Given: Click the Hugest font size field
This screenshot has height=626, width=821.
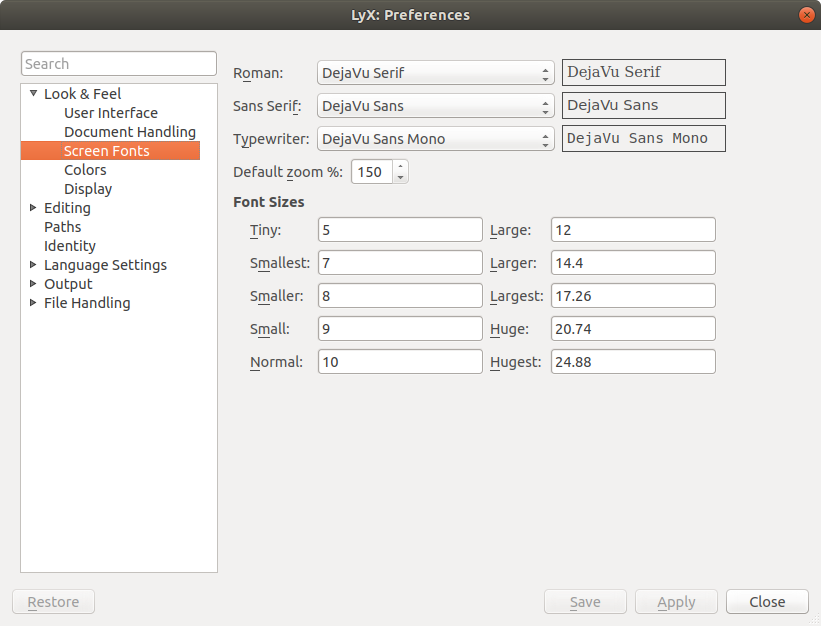Looking at the screenshot, I should coord(632,362).
